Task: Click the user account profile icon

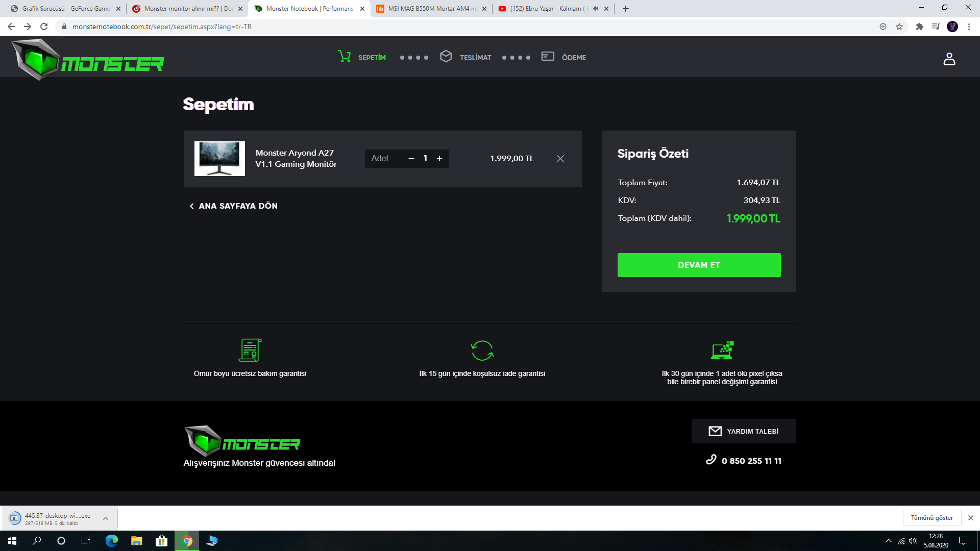Action: pos(949,59)
